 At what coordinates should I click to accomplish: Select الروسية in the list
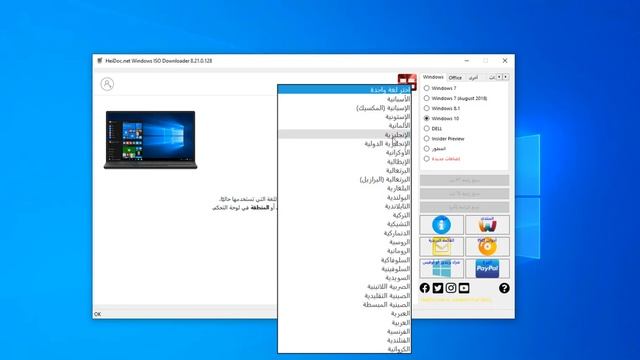(344, 242)
